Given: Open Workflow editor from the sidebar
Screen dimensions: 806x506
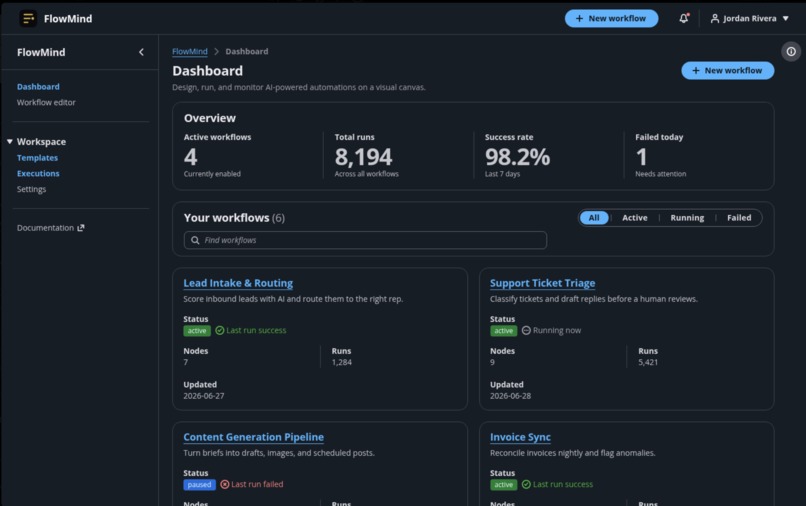Looking at the screenshot, I should coord(46,102).
